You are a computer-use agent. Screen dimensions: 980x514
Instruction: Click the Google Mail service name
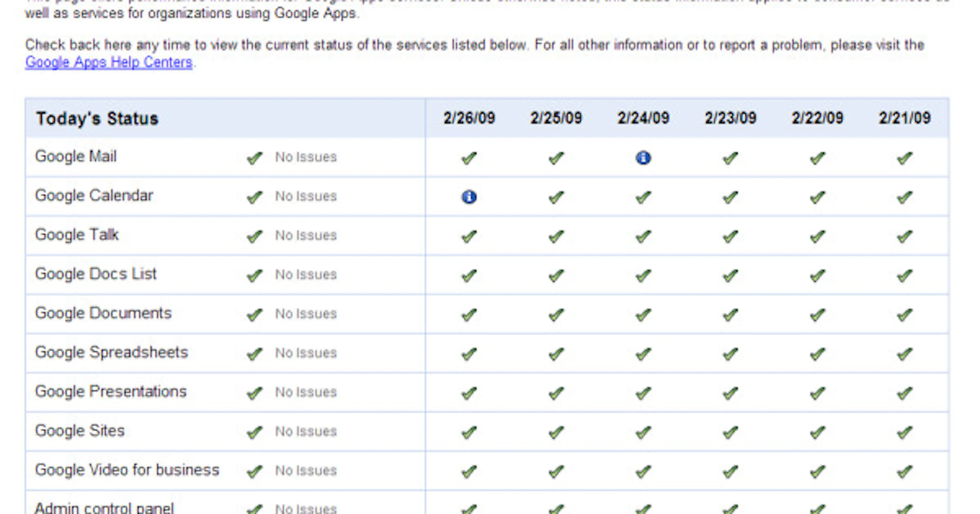[x=76, y=156]
